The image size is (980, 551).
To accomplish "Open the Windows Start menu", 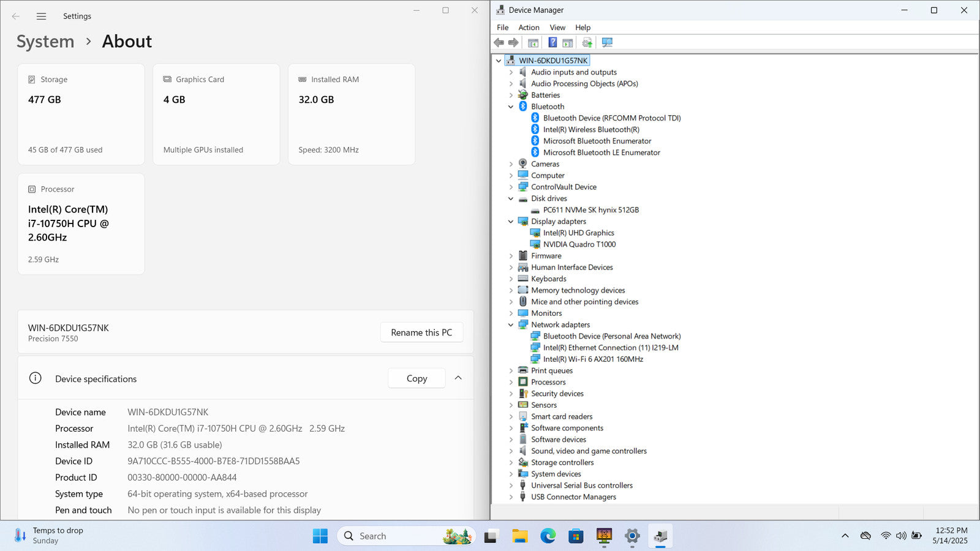I will pos(320,536).
